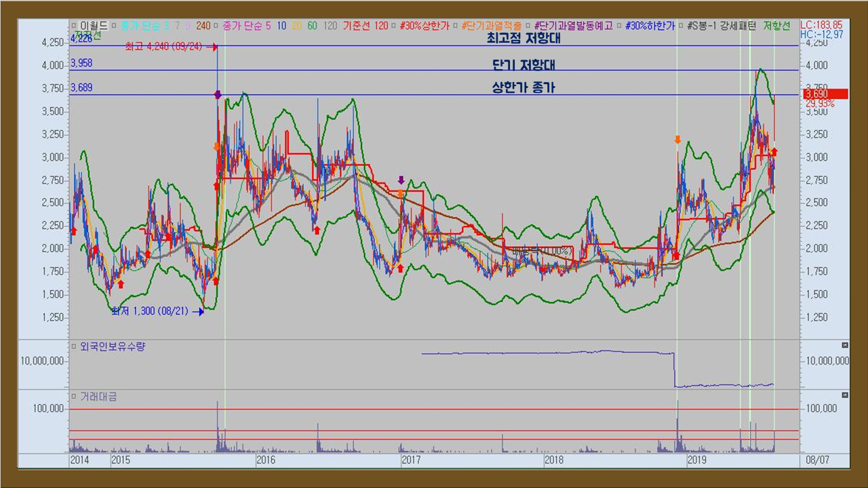Select 2018 on the date axis

(x=555, y=460)
